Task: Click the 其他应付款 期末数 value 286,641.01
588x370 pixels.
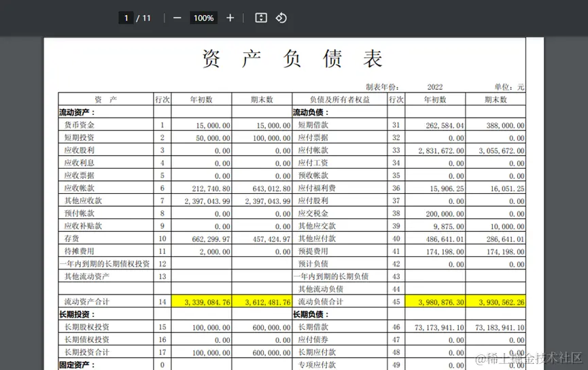Action: click(505, 239)
